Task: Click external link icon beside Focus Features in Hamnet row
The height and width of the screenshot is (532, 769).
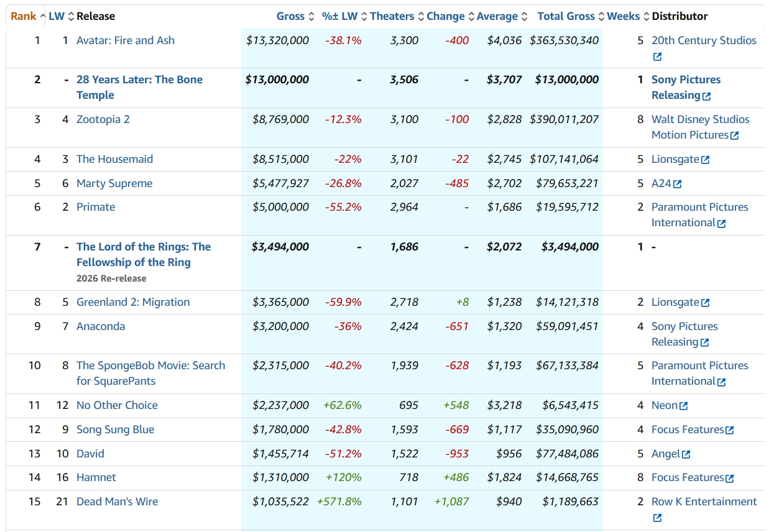Action: click(x=730, y=478)
